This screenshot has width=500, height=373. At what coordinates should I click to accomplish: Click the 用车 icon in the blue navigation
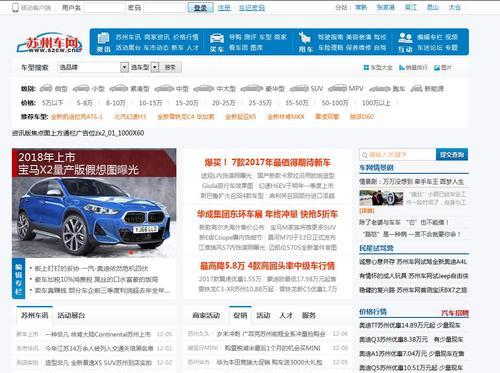pos(305,38)
